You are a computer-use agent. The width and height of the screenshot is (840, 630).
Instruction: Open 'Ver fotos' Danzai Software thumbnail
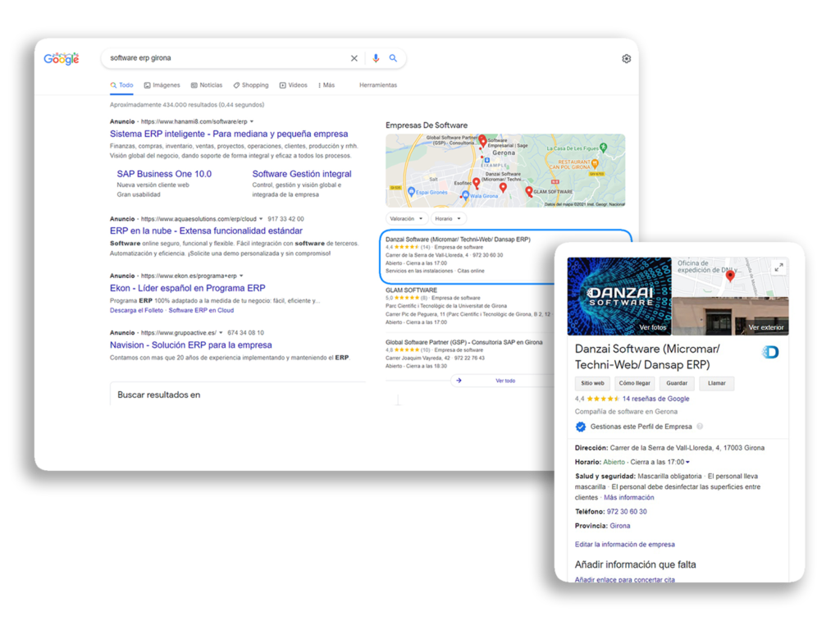pos(619,296)
